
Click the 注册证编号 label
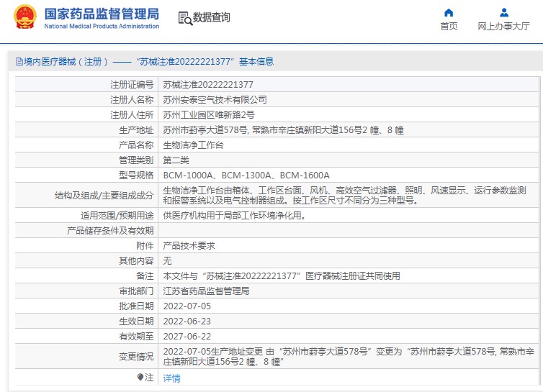[132, 85]
